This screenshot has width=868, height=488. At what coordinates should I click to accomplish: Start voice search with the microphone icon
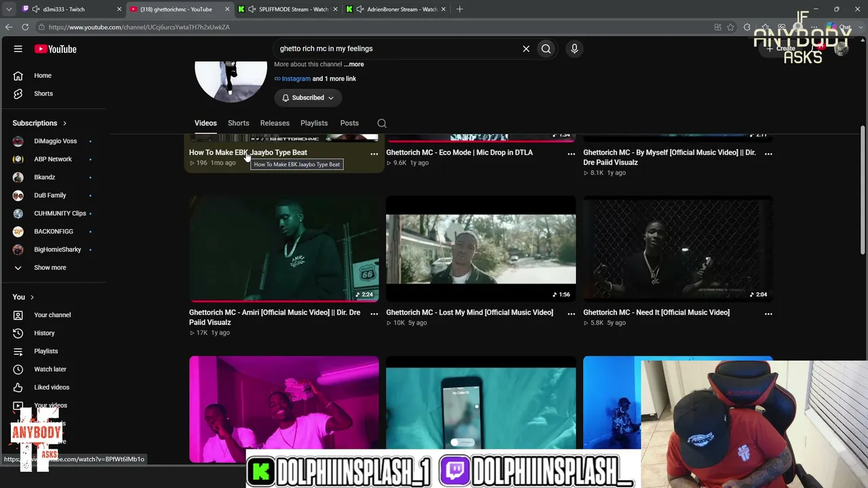tap(574, 49)
